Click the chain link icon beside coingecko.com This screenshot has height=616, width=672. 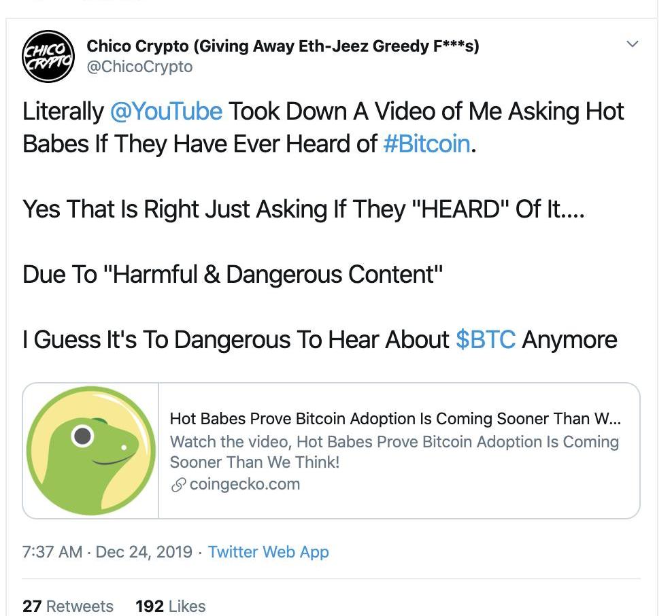(x=179, y=484)
